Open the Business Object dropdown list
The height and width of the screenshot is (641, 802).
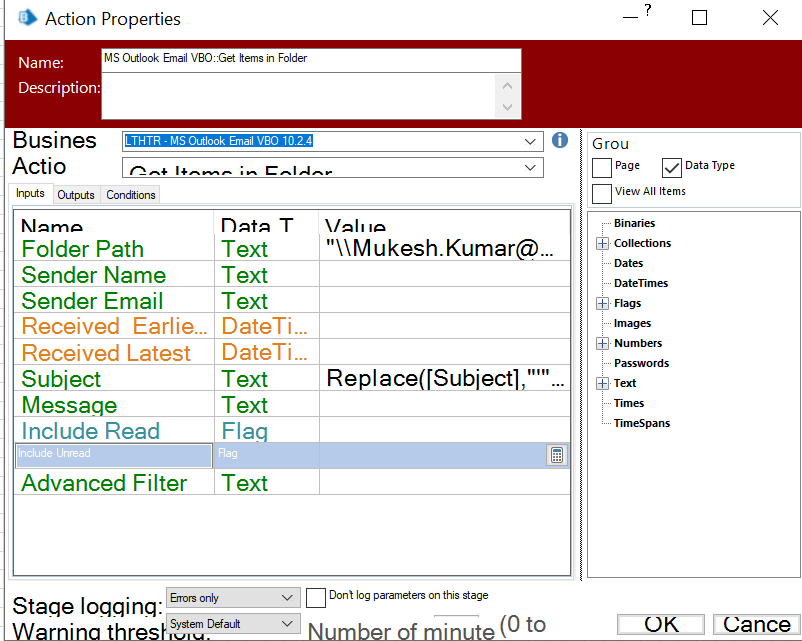pyautogui.click(x=531, y=141)
